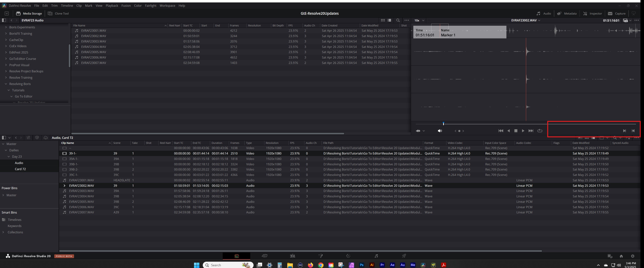
Task: Select the Card 72 bin
Action: [x=20, y=169]
